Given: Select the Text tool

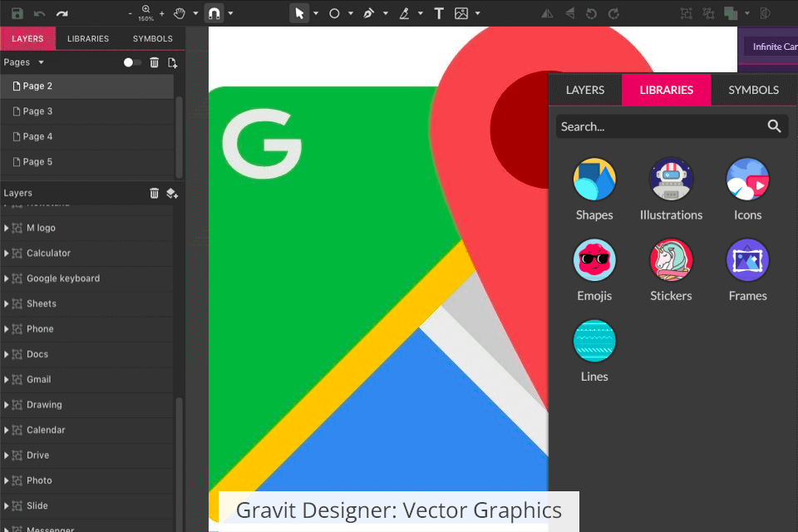Looking at the screenshot, I should point(439,14).
